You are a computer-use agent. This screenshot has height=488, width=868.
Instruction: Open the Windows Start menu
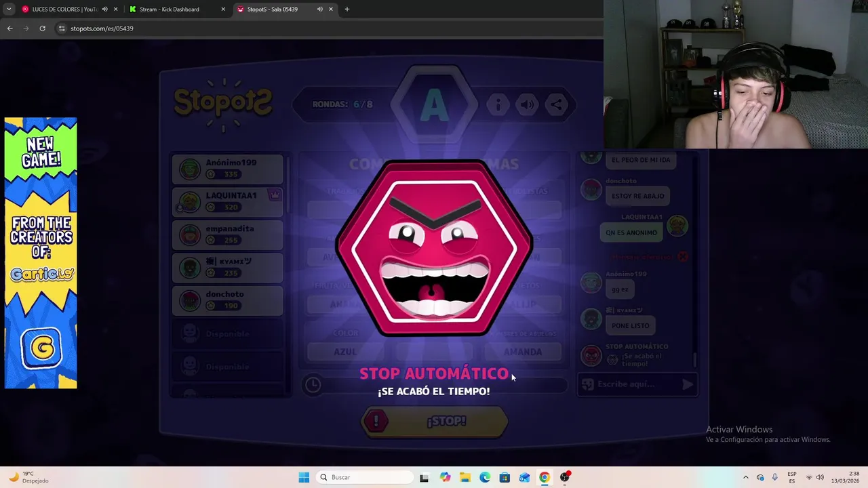point(304,477)
